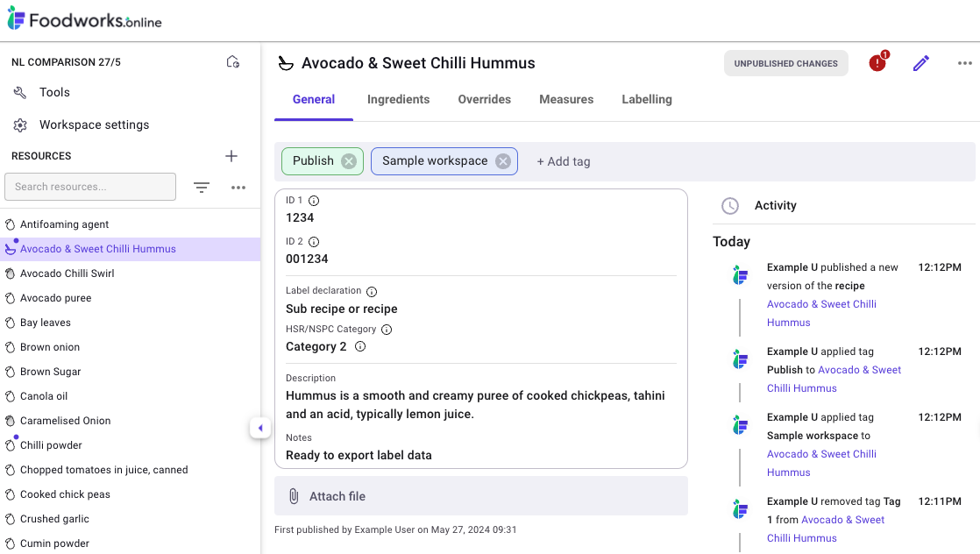
Task: Switch to the Ingredients tab
Action: 398,99
